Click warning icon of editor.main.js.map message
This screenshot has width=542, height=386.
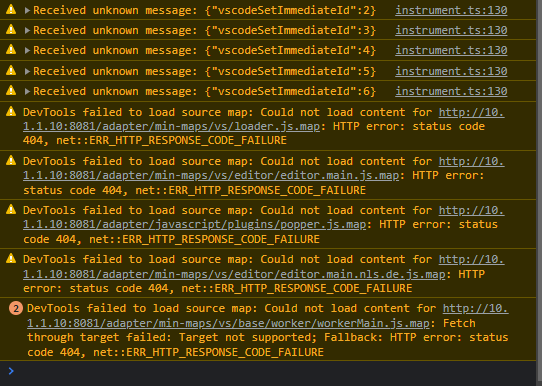coord(11,160)
